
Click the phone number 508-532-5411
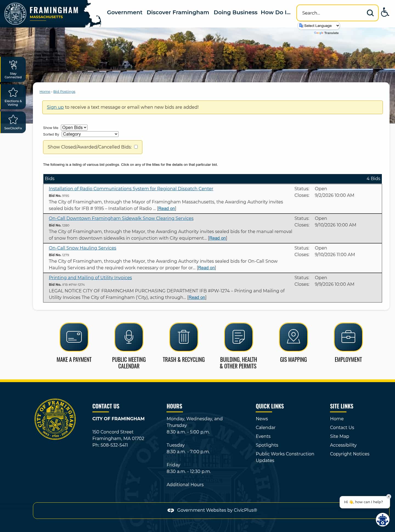pyautogui.click(x=114, y=445)
